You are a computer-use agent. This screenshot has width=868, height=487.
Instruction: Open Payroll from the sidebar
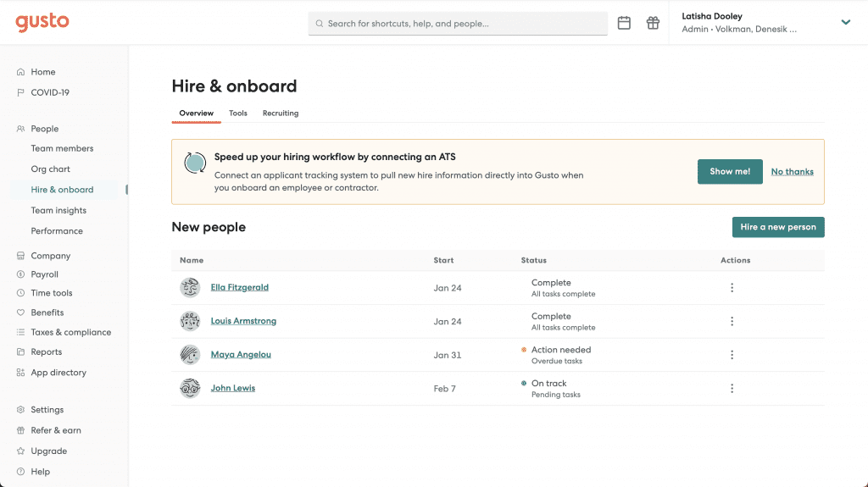pos(44,274)
